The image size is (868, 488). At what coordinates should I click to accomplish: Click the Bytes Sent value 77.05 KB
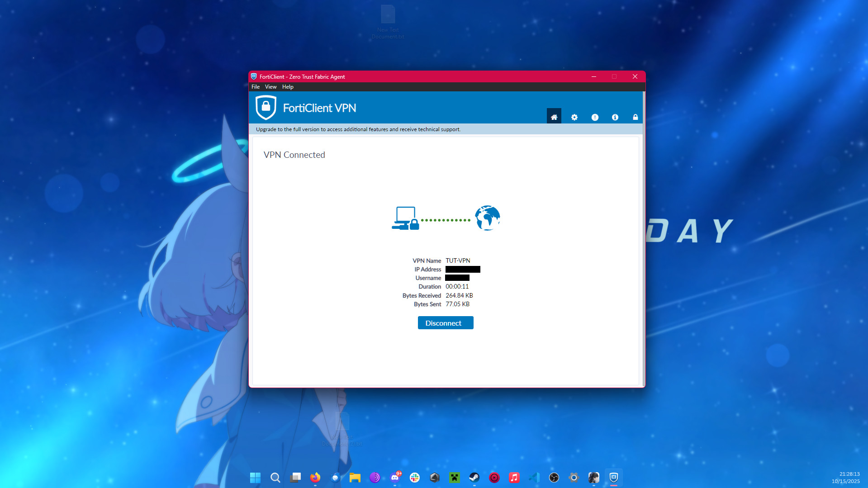tap(457, 304)
